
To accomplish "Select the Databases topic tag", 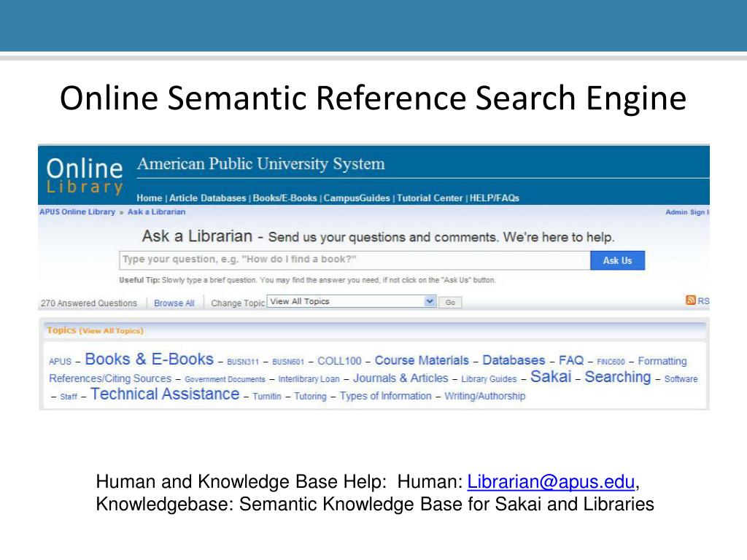I will [514, 360].
